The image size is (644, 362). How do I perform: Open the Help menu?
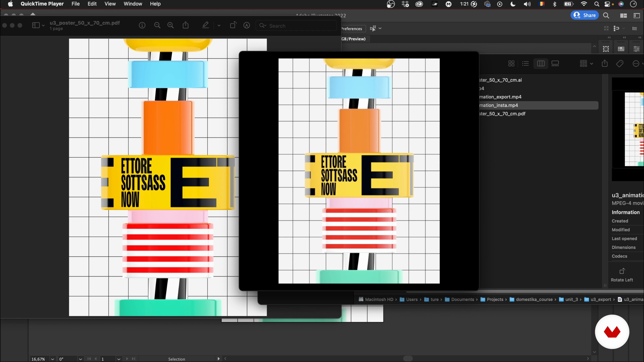point(155,4)
